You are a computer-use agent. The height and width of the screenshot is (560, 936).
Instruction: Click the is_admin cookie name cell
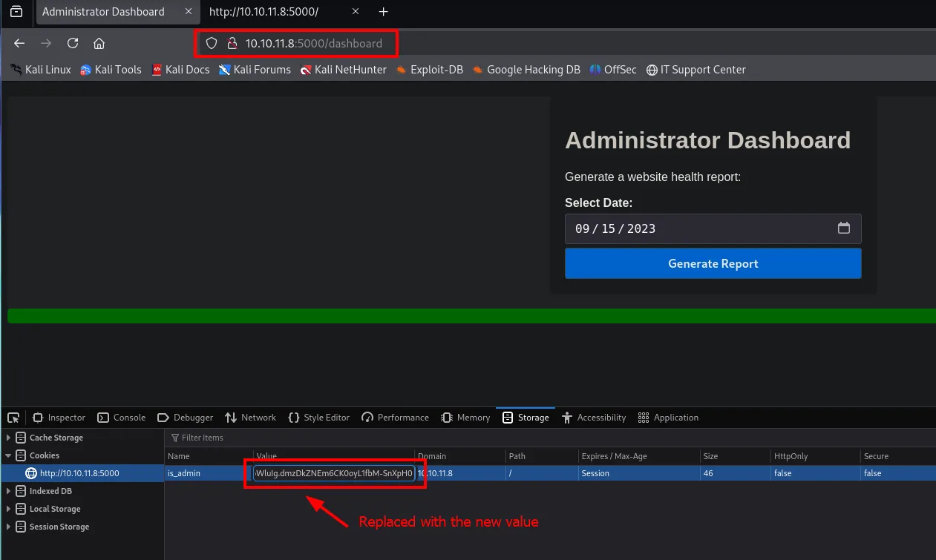pos(184,473)
